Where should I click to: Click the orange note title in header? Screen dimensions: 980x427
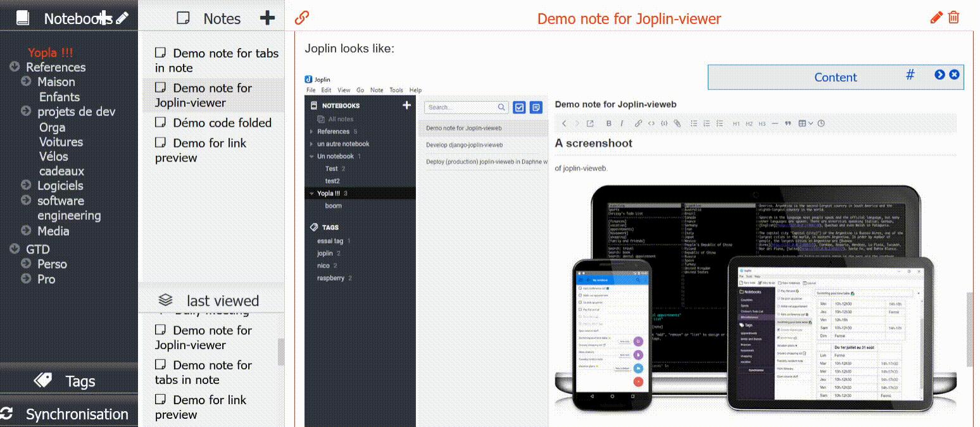[x=629, y=19]
